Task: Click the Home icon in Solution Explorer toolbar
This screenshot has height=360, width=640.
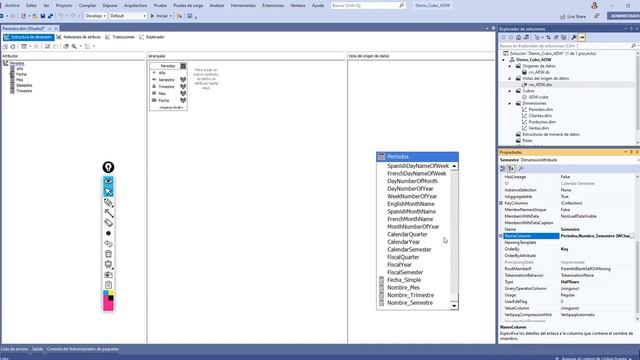Action: coord(518,37)
